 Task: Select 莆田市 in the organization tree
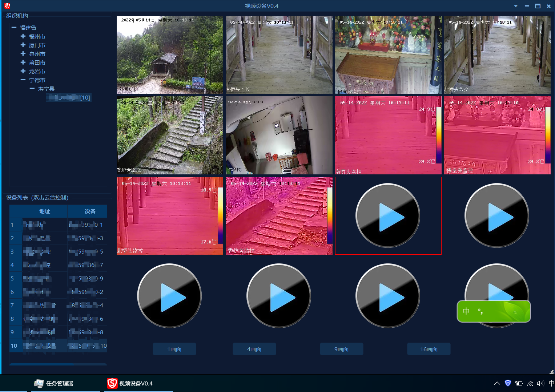[x=37, y=62]
